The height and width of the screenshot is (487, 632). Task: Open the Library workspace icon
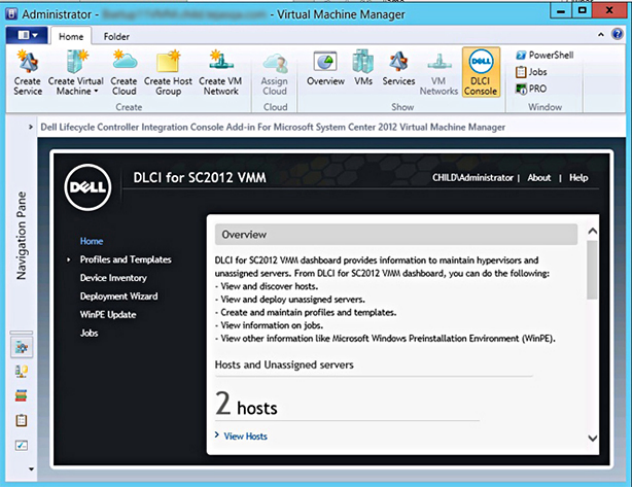pyautogui.click(x=21, y=396)
